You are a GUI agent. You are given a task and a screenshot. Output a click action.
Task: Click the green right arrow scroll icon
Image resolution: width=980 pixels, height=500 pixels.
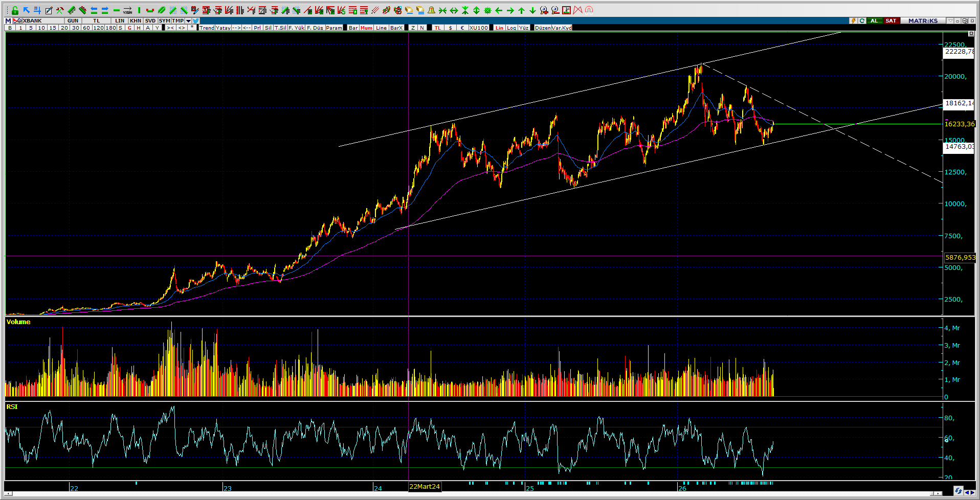(510, 10)
